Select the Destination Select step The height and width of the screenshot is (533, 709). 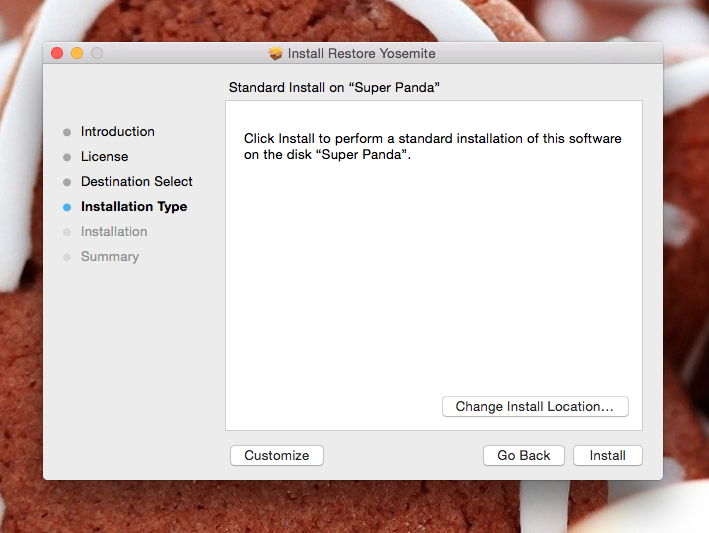click(137, 181)
